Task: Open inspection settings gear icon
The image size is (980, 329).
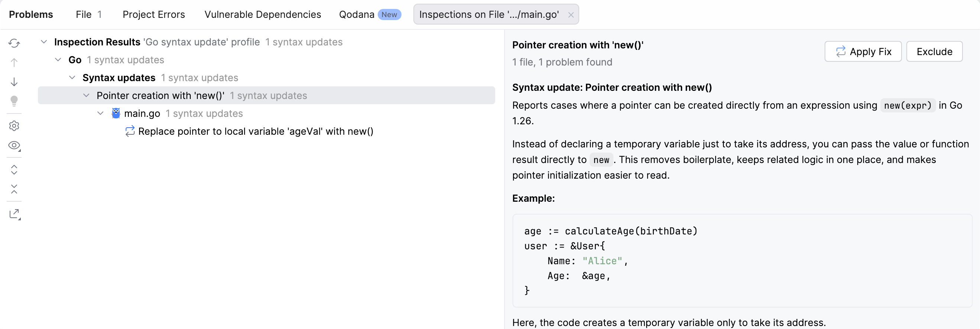Action: (x=14, y=126)
